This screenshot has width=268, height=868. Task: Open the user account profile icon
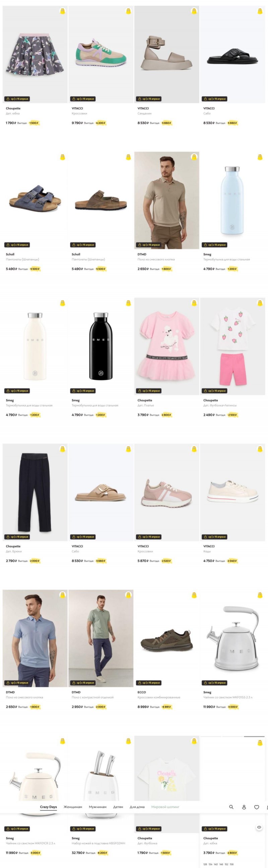[x=244, y=807]
